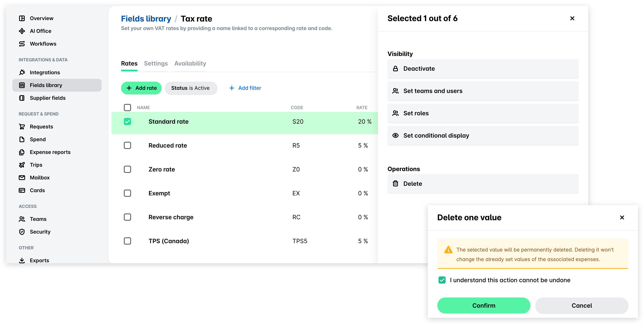Click the Fields library breadcrumb link
The image size is (644, 325).
[x=146, y=19]
